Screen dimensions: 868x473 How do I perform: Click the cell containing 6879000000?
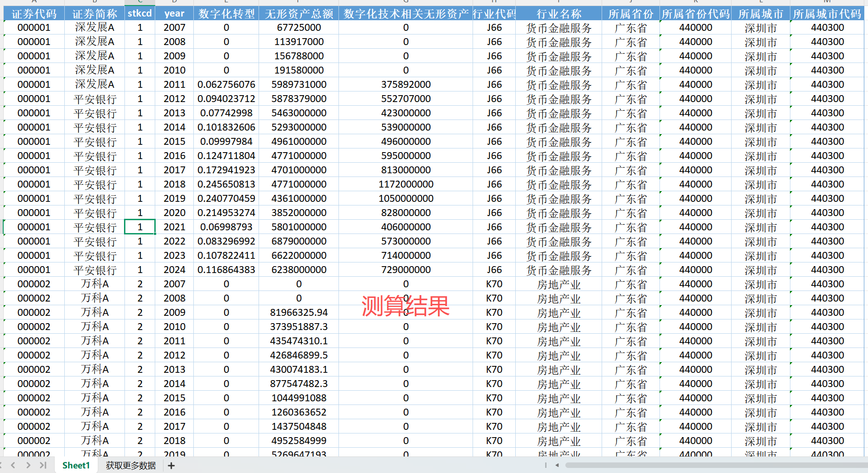pos(299,241)
